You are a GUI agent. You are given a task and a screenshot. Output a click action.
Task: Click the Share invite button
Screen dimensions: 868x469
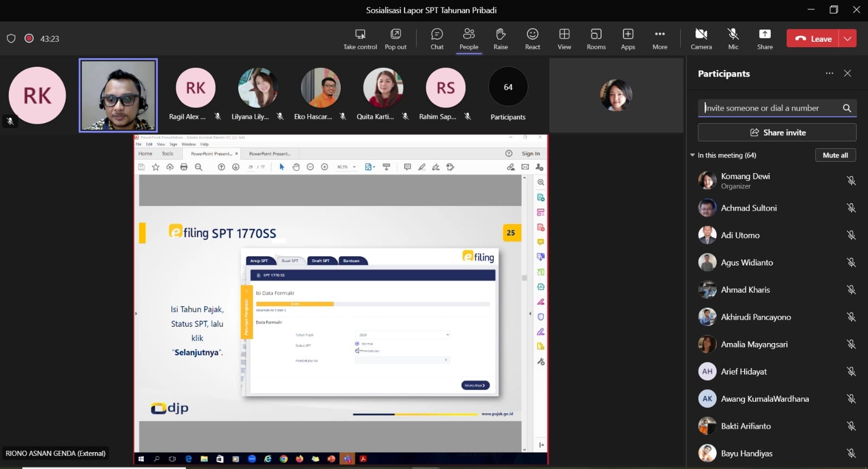[x=777, y=132]
